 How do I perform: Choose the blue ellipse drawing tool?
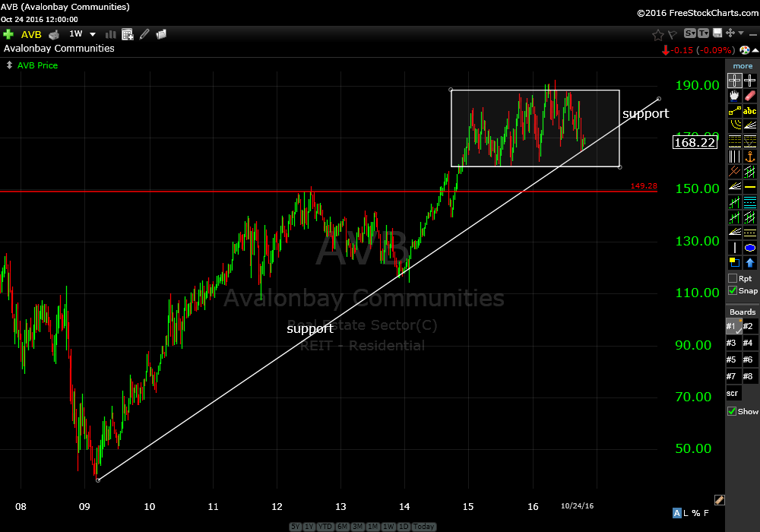pos(750,248)
